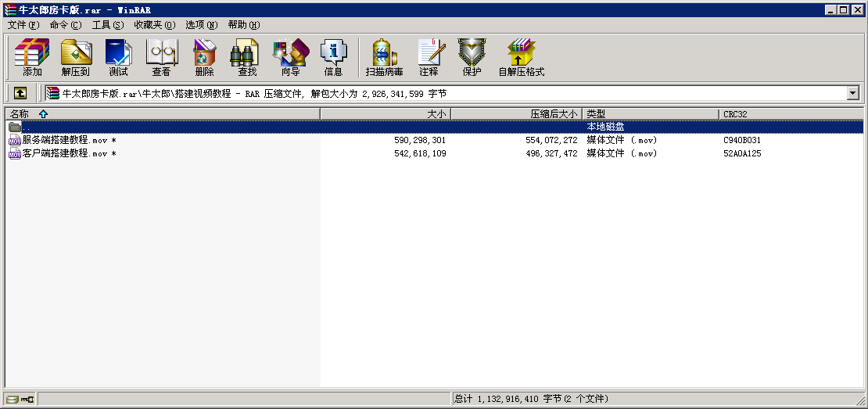The width and height of the screenshot is (868, 409).
Task: Open the 收藏夹 (Favorites) menu
Action: point(154,25)
